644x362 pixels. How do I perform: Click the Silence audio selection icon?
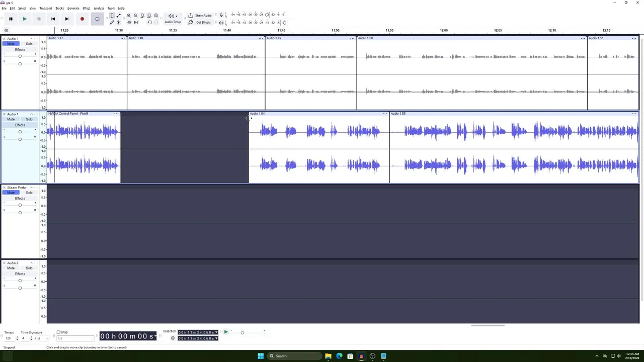tap(136, 22)
